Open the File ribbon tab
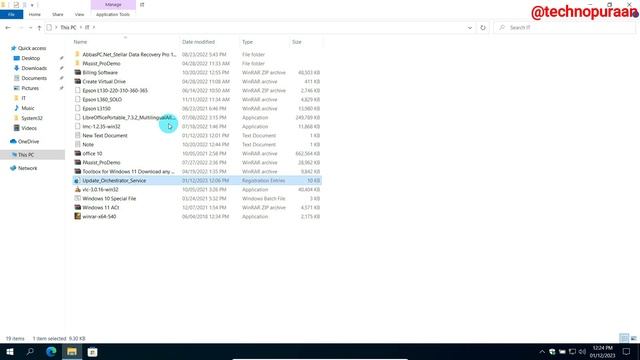This screenshot has width=640, height=360. click(x=11, y=14)
